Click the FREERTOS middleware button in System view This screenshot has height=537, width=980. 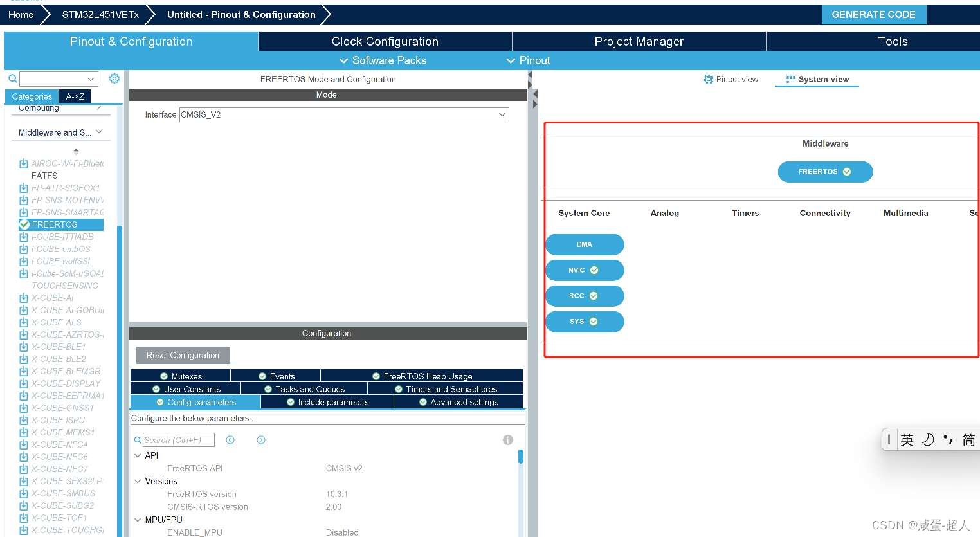[x=825, y=172]
